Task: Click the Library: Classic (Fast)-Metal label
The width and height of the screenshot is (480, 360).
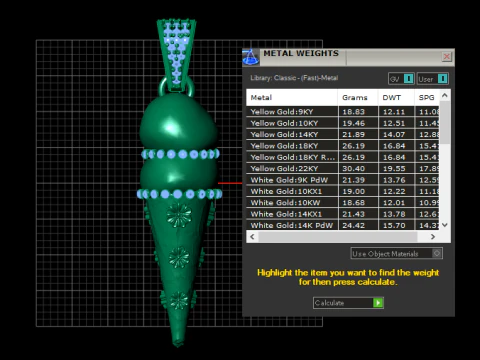Action: point(294,78)
